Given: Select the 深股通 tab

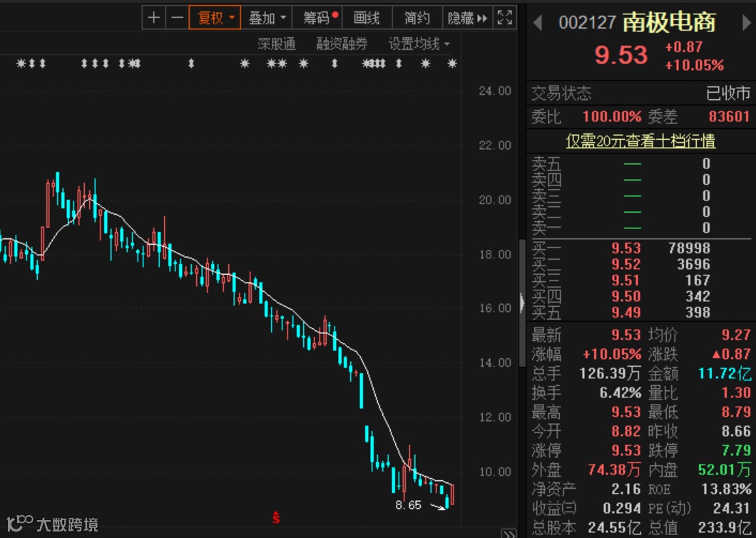Looking at the screenshot, I should coord(277,44).
